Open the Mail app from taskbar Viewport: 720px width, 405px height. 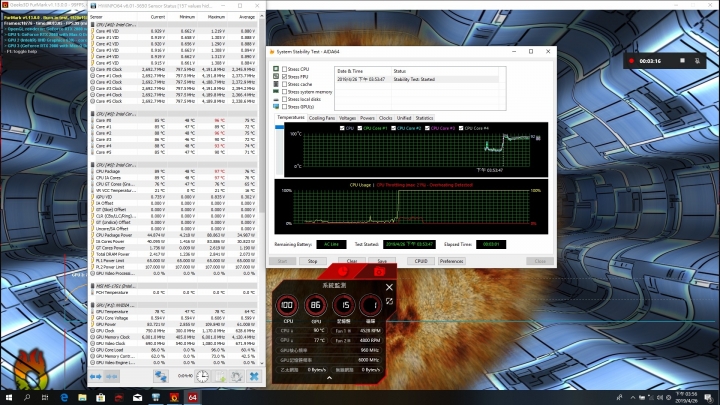pyautogui.click(x=137, y=398)
